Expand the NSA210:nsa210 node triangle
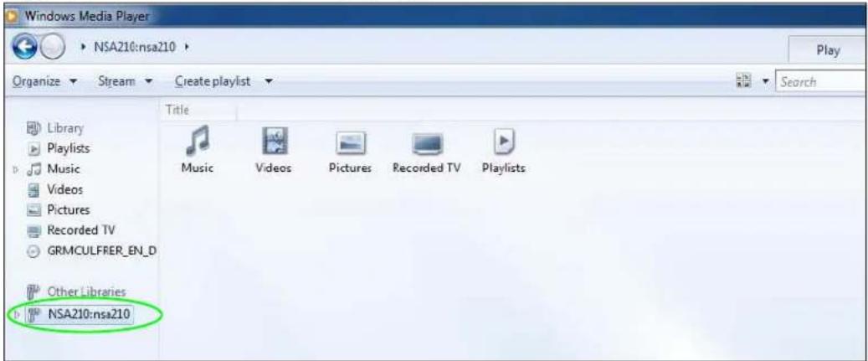Viewport: 868px width, 361px height. click(16, 314)
